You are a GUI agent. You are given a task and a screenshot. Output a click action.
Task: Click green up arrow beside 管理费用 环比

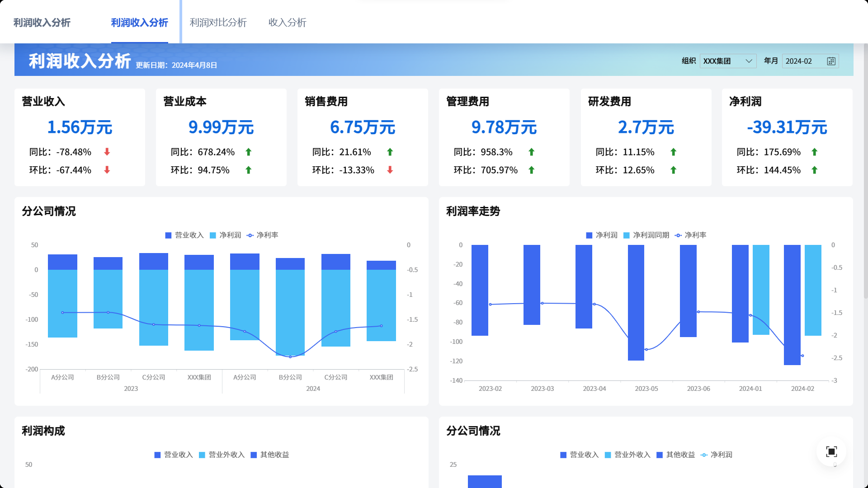pos(531,170)
